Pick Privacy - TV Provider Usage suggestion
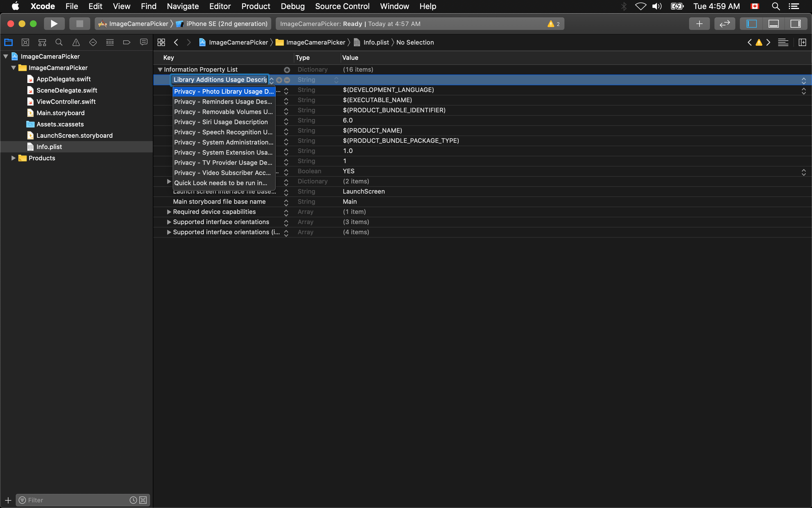The image size is (812, 508). pyautogui.click(x=224, y=163)
